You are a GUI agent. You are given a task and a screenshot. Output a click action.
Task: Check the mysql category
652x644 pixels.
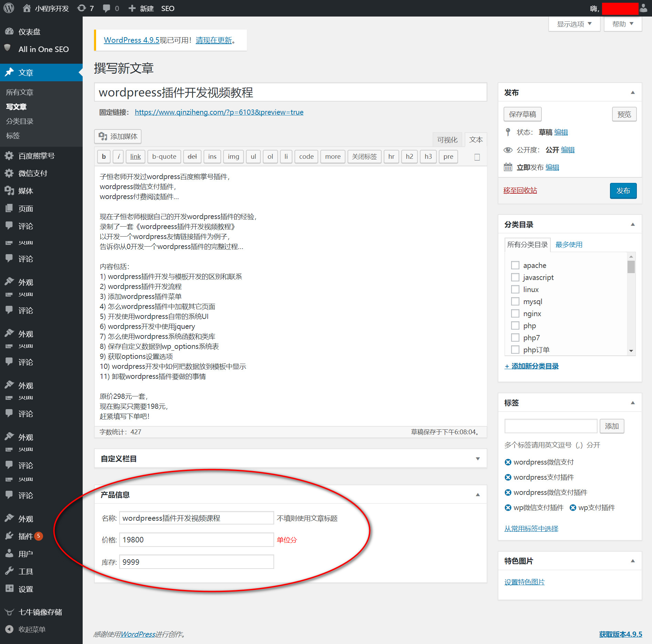[x=515, y=301]
